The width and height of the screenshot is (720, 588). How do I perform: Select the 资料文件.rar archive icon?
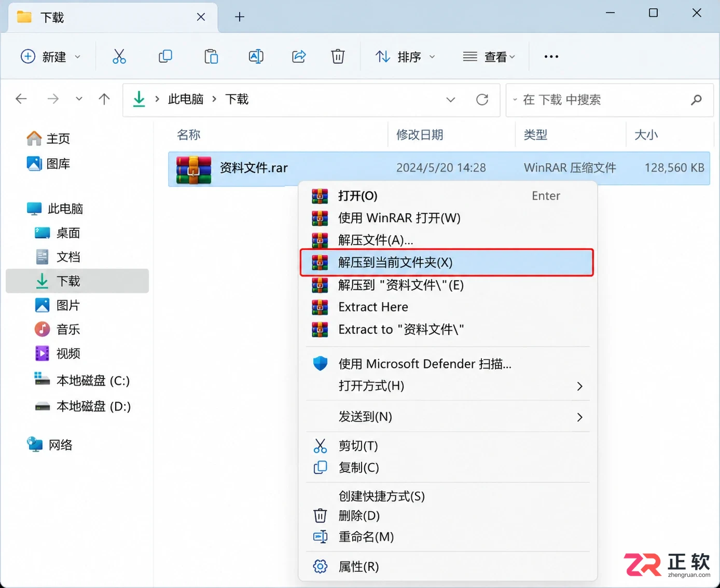click(x=193, y=170)
